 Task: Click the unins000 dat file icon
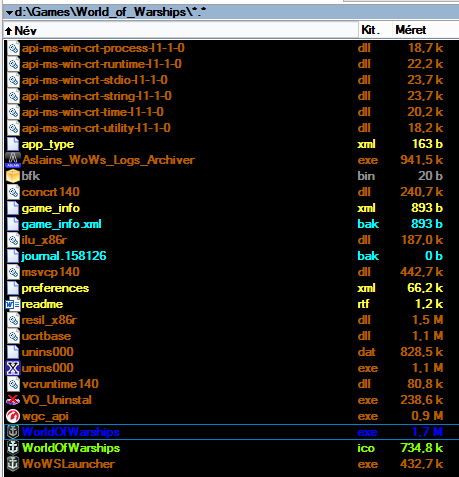pos(13,352)
